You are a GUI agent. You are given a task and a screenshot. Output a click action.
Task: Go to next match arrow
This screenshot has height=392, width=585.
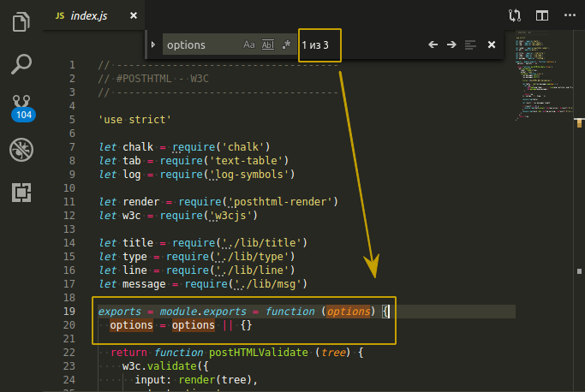451,45
